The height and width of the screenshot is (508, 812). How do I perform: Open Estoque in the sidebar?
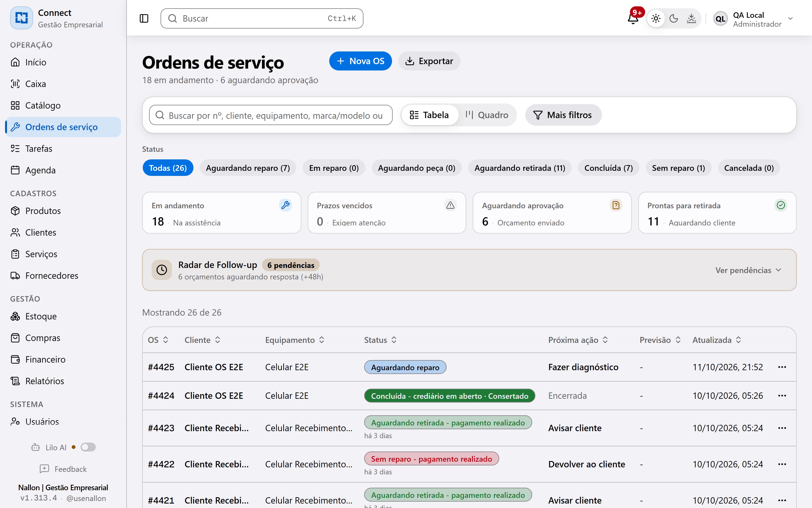(63, 316)
